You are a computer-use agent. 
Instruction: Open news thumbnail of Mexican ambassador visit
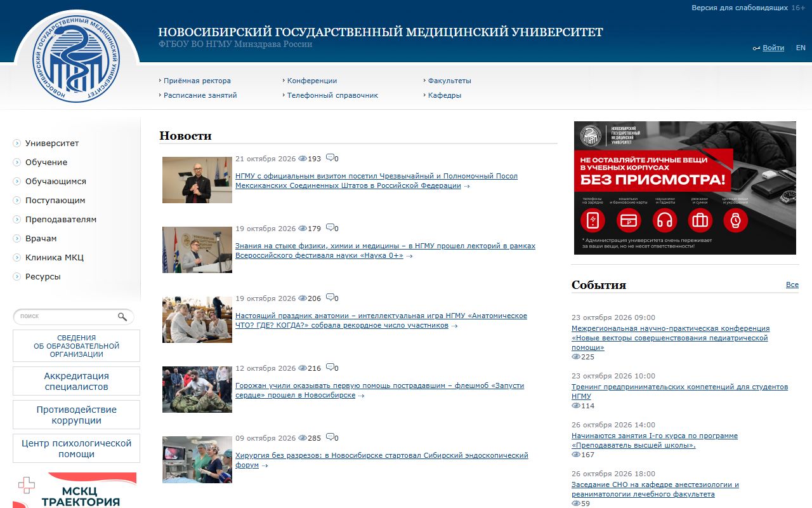(197, 180)
